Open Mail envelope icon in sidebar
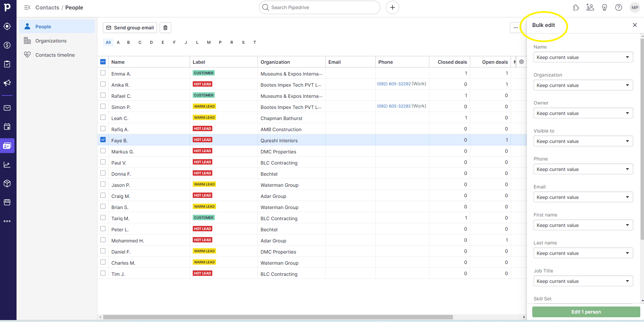644x322 pixels. (x=7, y=108)
